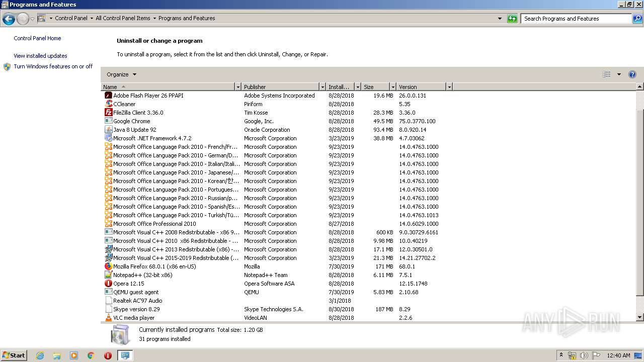
Task: Click the Microsoft Visual C++ 2013 Redistributable icon
Action: tap(108, 249)
